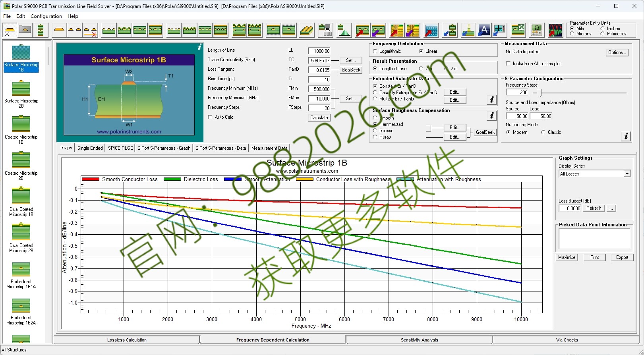Open the Help menu

coord(73,16)
